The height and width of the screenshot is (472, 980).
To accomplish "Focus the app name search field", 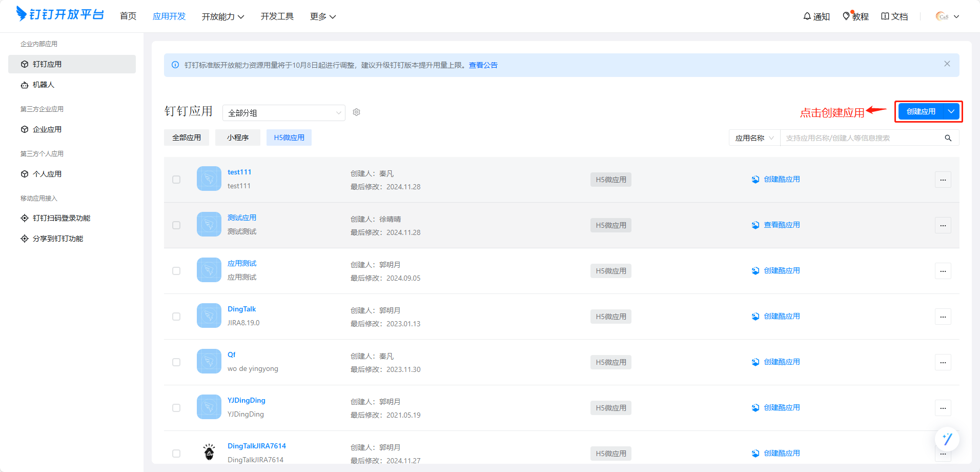I will (861, 138).
